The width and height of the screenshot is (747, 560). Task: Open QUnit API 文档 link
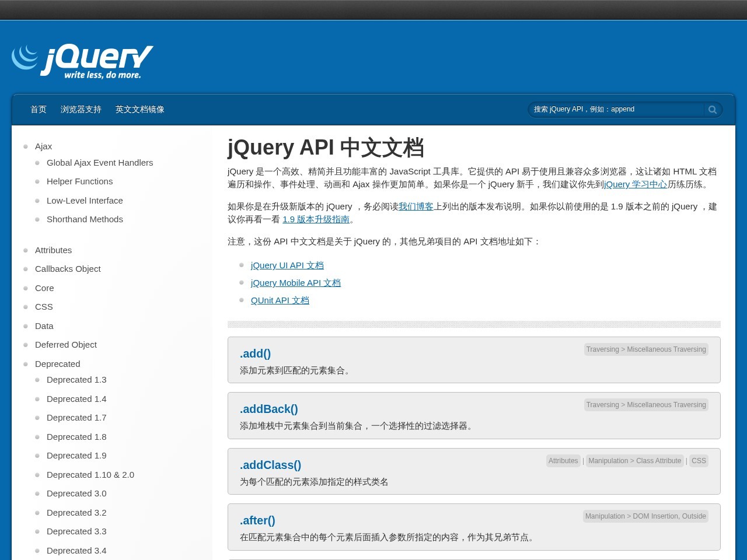(x=280, y=300)
